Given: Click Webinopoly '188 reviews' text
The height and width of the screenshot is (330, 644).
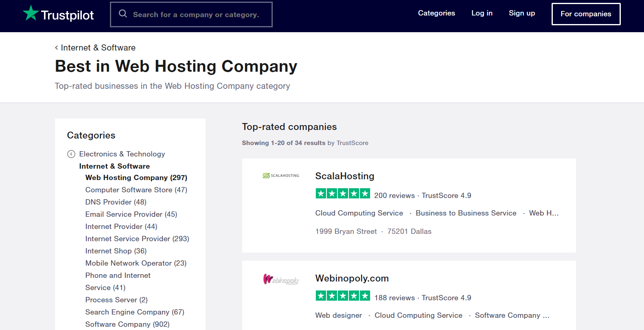Looking at the screenshot, I should (394, 298).
